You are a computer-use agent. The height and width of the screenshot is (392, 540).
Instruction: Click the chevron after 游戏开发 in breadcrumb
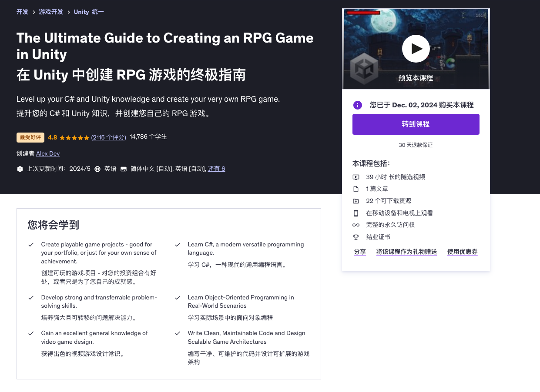pyautogui.click(x=68, y=12)
